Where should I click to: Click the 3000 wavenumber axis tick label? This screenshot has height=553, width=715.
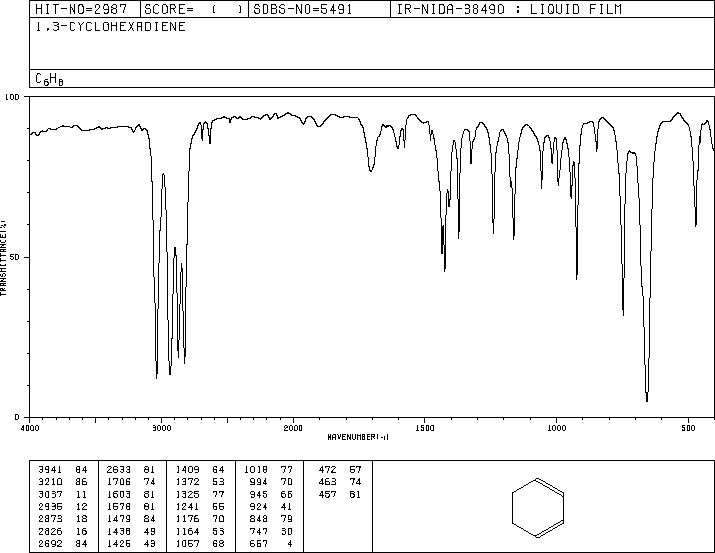pos(161,428)
